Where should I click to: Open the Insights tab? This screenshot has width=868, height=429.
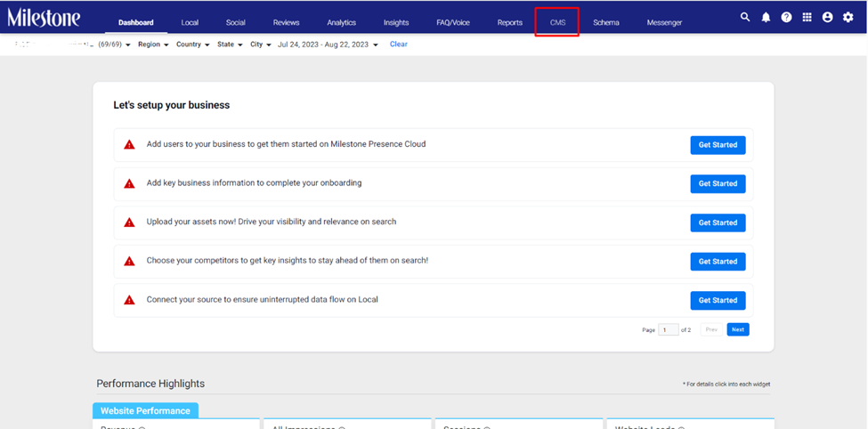click(396, 22)
